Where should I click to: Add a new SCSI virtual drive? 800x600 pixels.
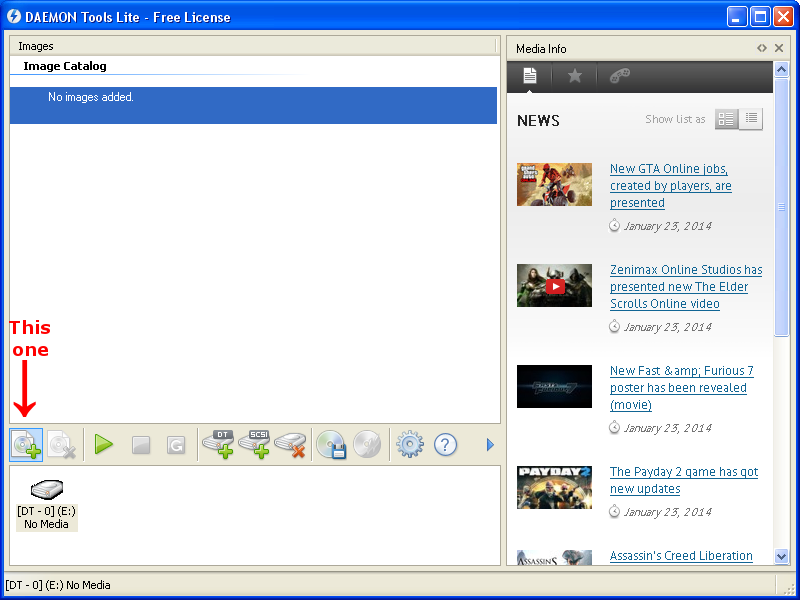[x=255, y=444]
